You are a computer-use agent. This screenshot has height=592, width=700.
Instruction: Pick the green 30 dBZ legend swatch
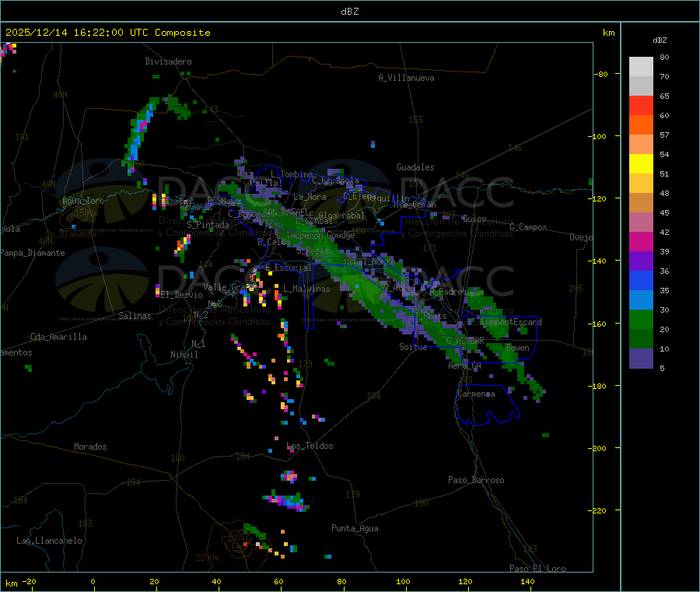(641, 320)
